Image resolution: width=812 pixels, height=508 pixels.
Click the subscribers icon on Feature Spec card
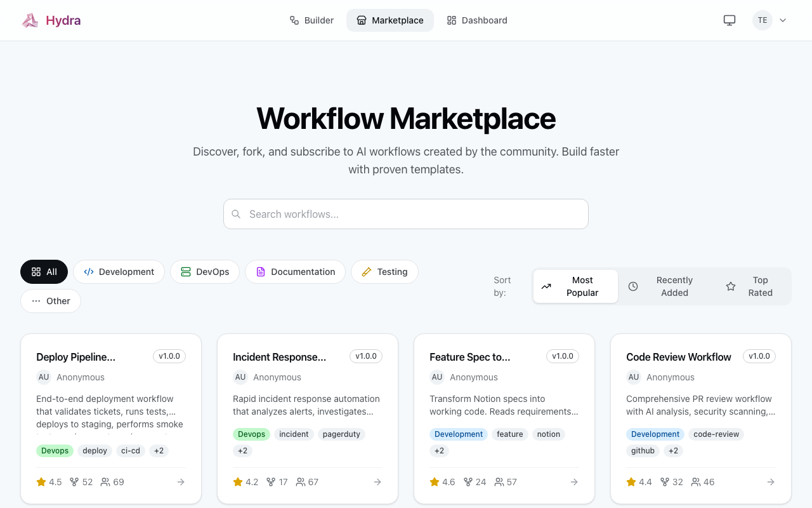(x=499, y=482)
